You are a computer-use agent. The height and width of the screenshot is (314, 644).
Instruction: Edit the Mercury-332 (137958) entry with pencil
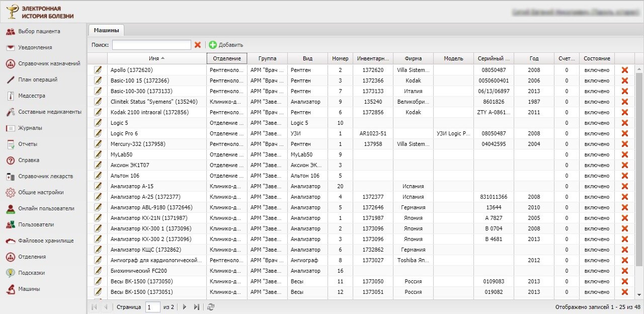98,144
